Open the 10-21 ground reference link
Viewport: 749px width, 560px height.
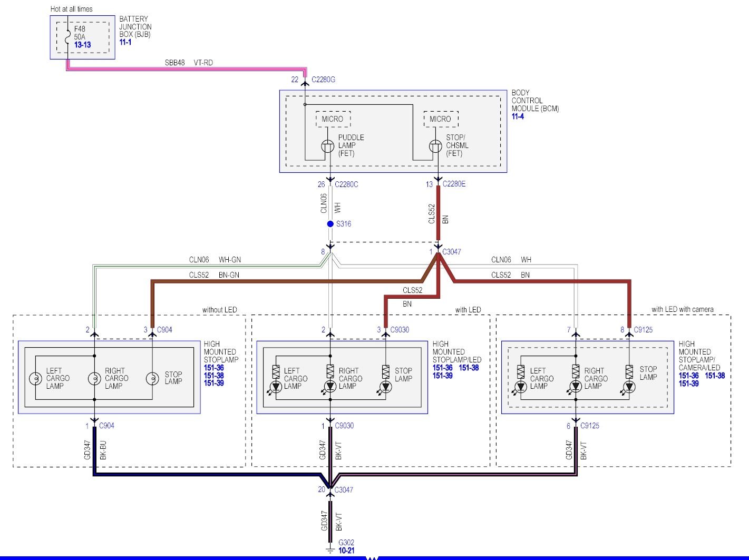(x=346, y=551)
